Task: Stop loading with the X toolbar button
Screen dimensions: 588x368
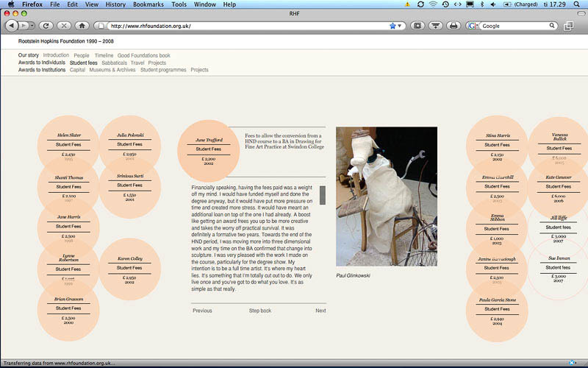Action: coord(64,26)
